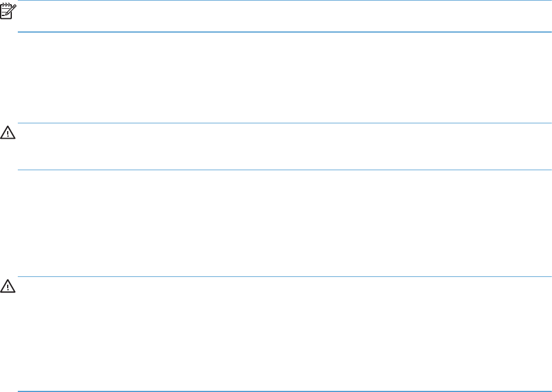Click blank area between note and upper caution
This screenshot has width=552, height=392.
[x=282, y=77]
